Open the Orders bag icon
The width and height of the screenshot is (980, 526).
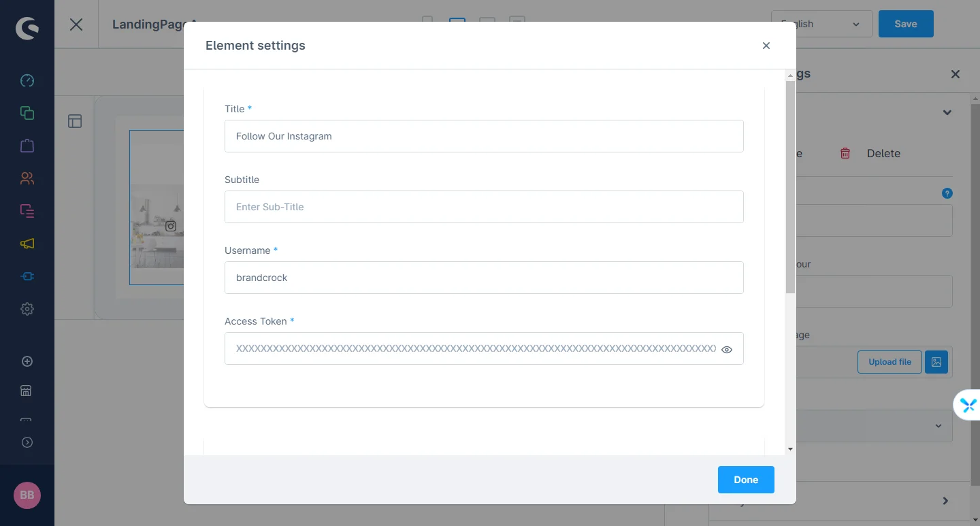27,146
